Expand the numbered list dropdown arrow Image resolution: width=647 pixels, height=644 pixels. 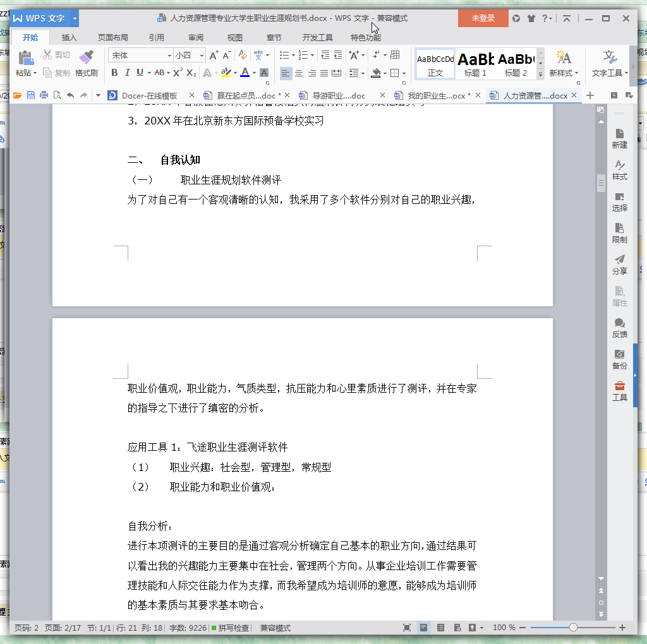[x=312, y=56]
